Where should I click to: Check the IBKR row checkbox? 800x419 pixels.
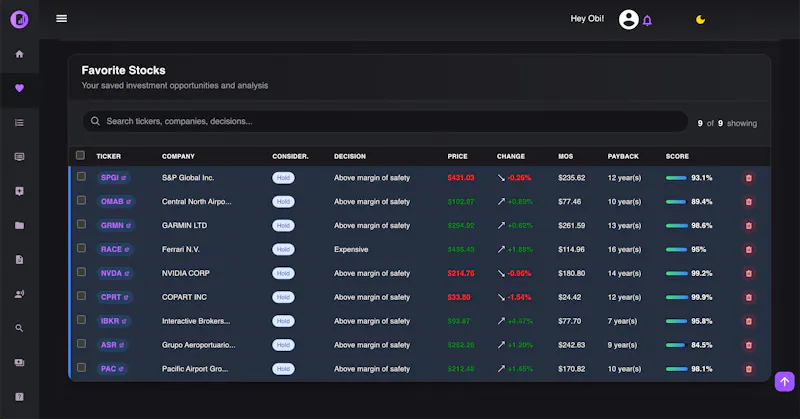click(x=81, y=319)
